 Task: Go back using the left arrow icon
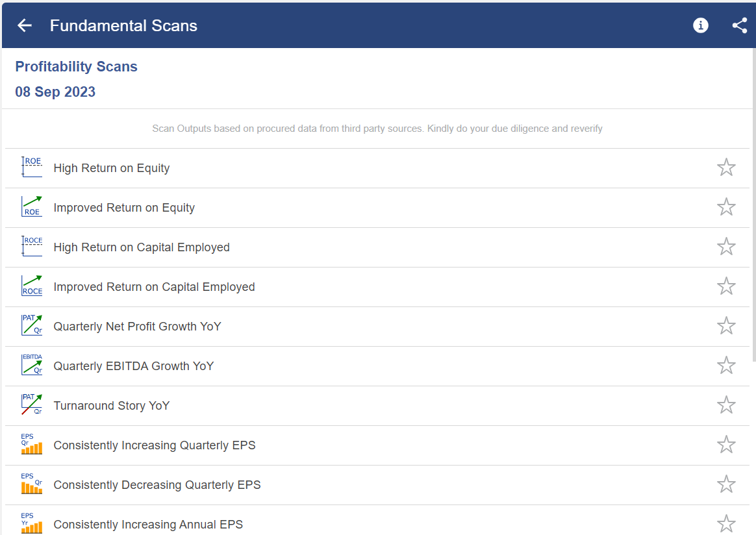coord(24,25)
